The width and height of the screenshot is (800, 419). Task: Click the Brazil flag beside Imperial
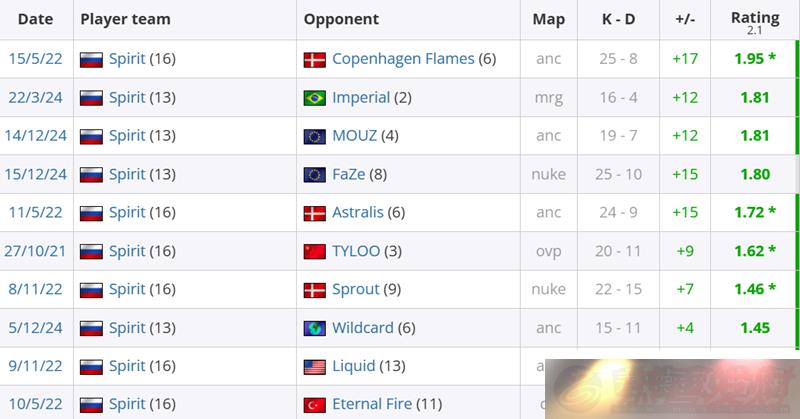(314, 98)
